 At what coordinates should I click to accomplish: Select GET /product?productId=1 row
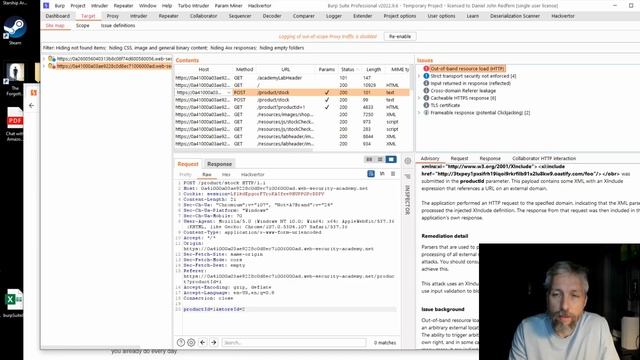tap(292, 107)
